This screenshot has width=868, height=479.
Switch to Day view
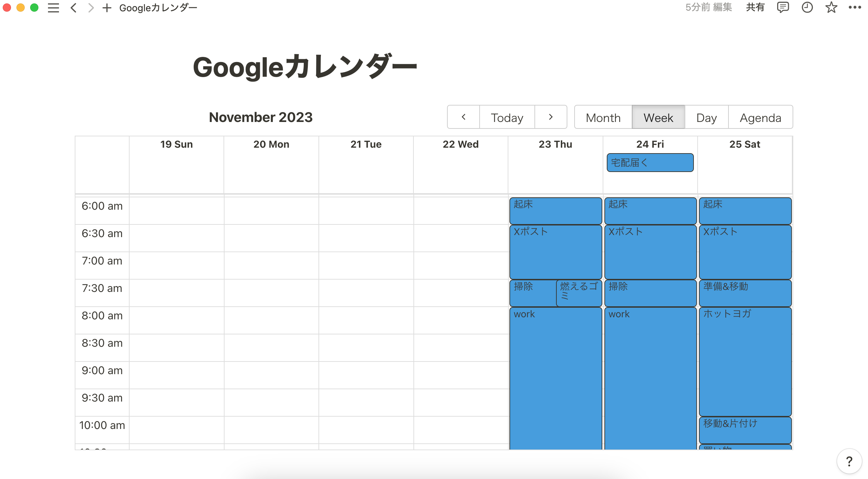click(707, 117)
